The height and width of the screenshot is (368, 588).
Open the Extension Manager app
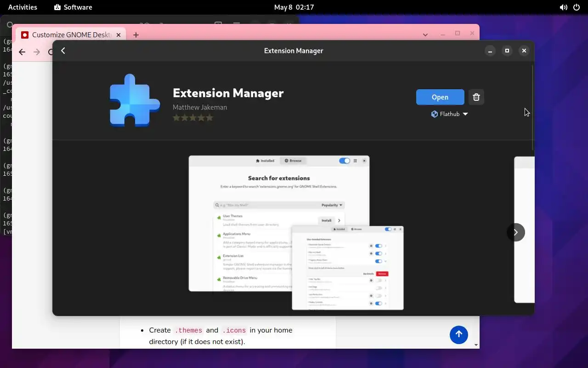[440, 97]
